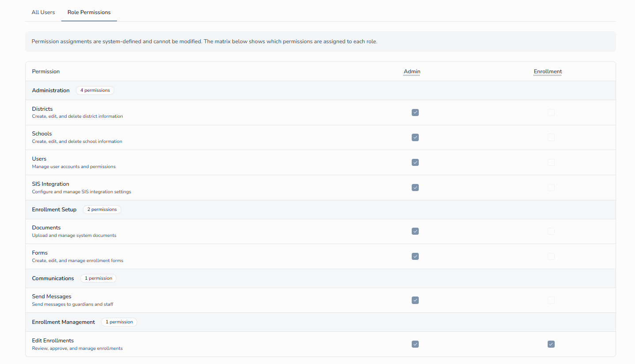Screen dimensions: 635x364
Task: Toggle Admin checkbox for SIS Integration
Action: tap(415, 188)
